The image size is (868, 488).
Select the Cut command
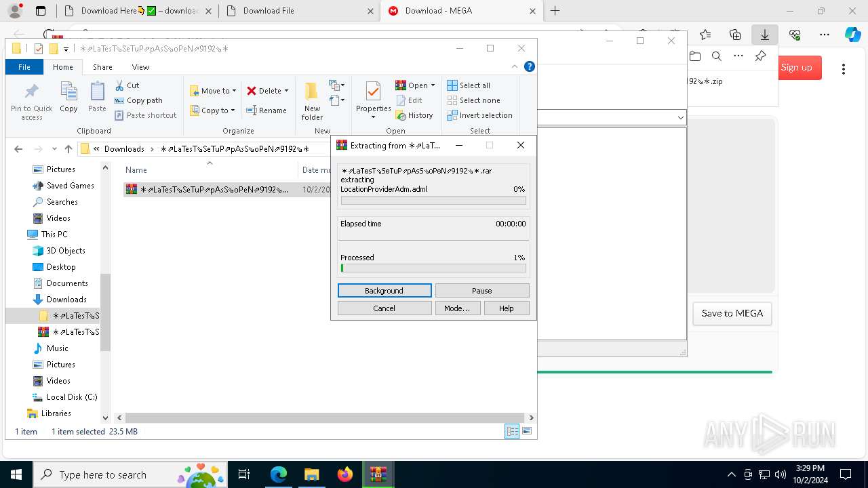point(127,85)
